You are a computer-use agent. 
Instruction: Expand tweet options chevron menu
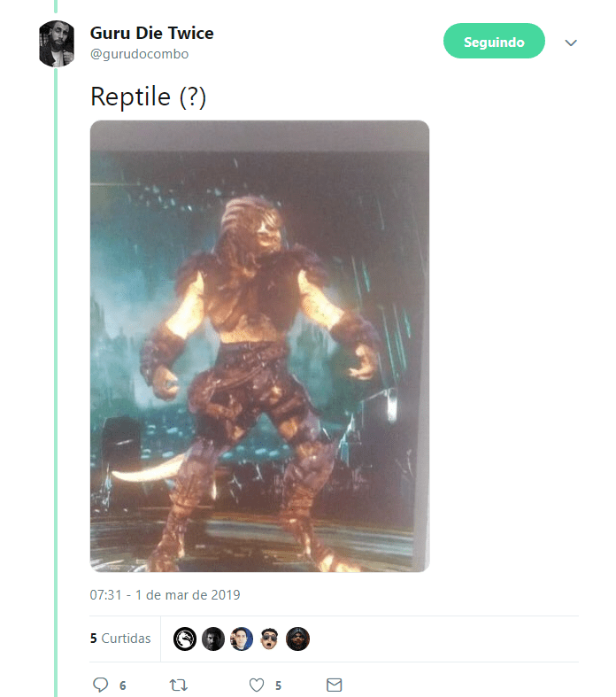[571, 43]
